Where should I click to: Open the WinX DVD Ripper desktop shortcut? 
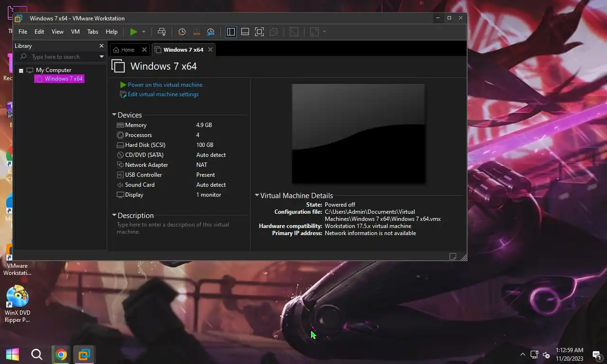pos(18,304)
